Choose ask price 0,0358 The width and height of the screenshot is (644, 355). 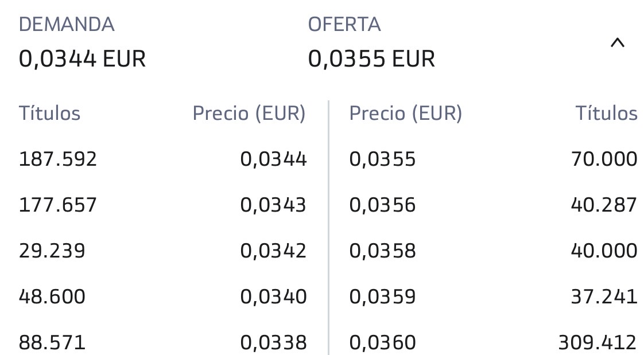point(382,251)
